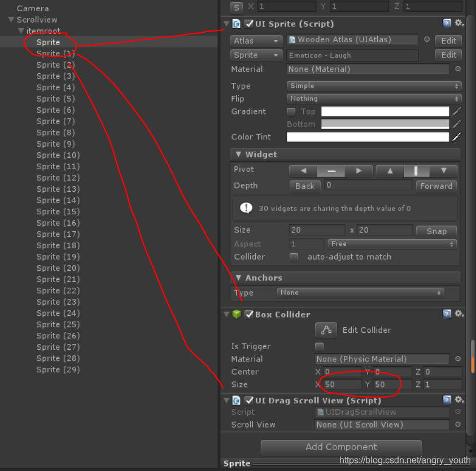Set pivot to bottom arrow

click(x=443, y=171)
